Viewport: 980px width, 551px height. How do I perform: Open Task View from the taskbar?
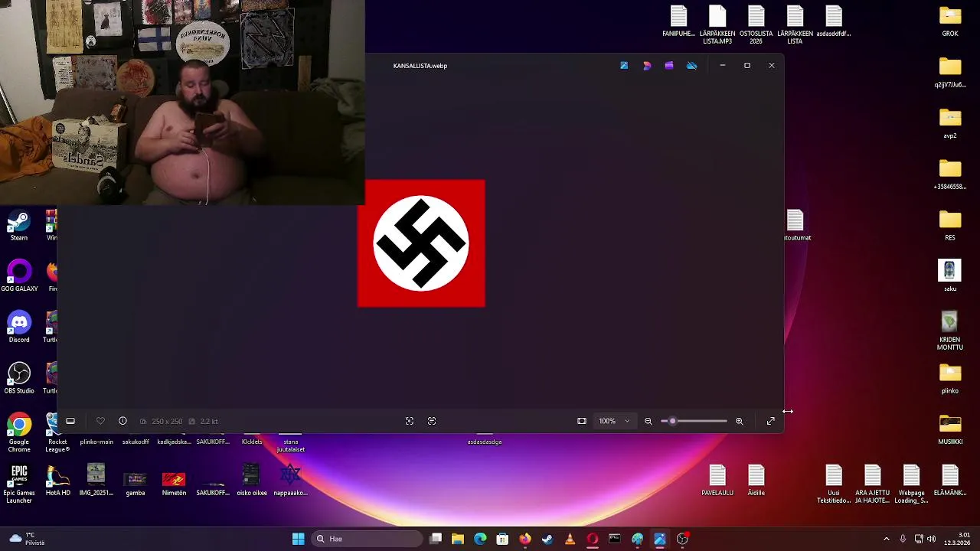pos(436,539)
